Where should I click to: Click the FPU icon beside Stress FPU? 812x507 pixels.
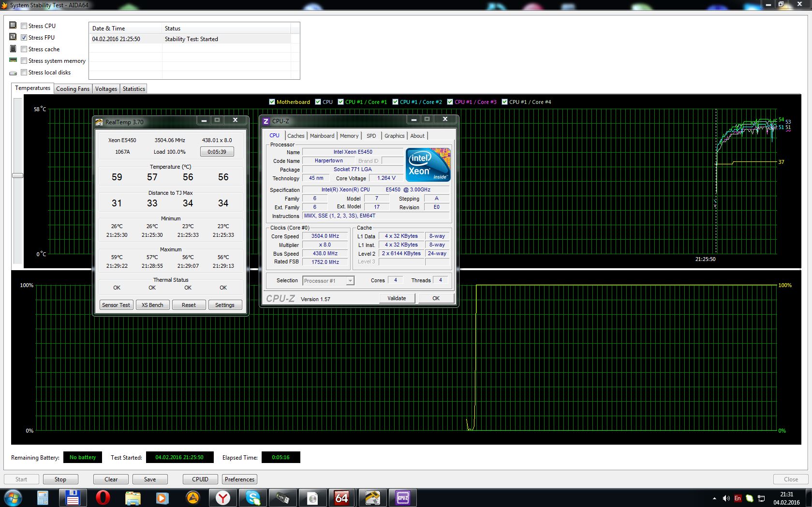click(13, 37)
